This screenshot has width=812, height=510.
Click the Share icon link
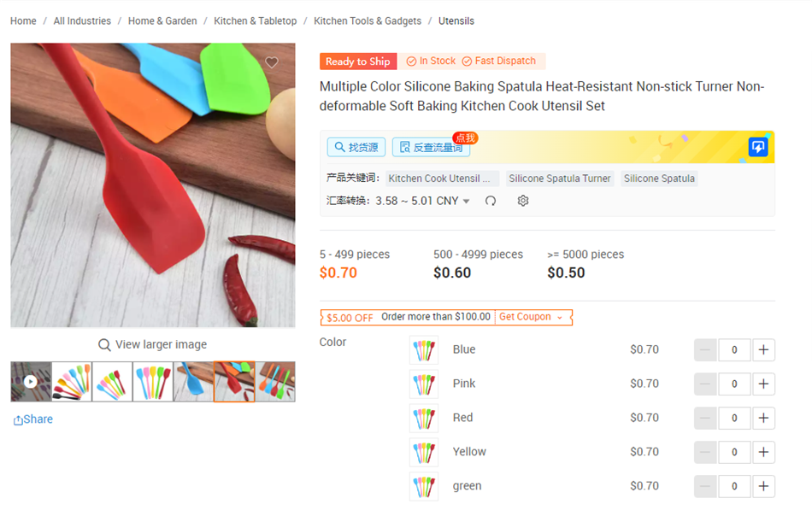tap(33, 419)
